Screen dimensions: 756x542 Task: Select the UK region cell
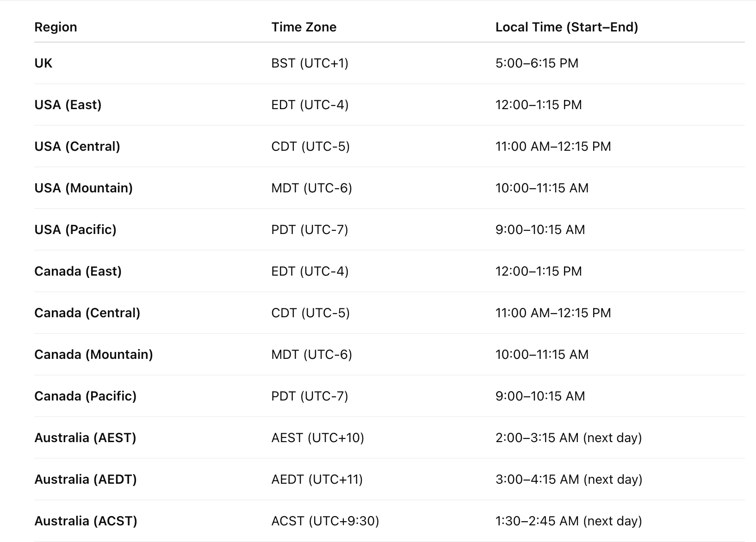pos(43,63)
